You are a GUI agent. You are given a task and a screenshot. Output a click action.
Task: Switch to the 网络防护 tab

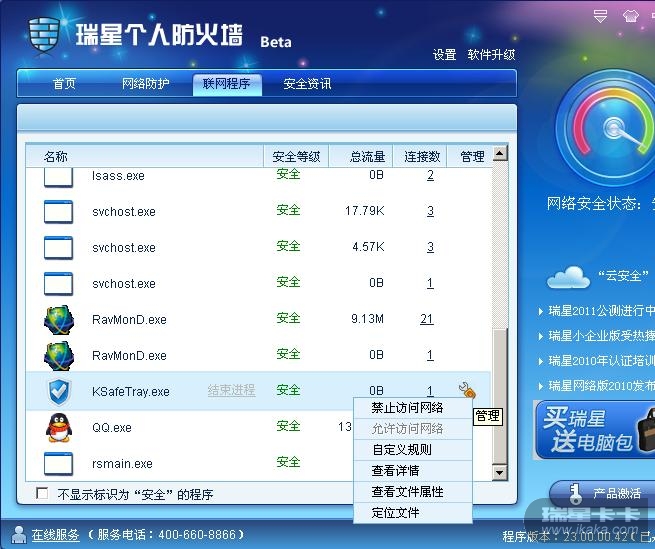pyautogui.click(x=145, y=84)
